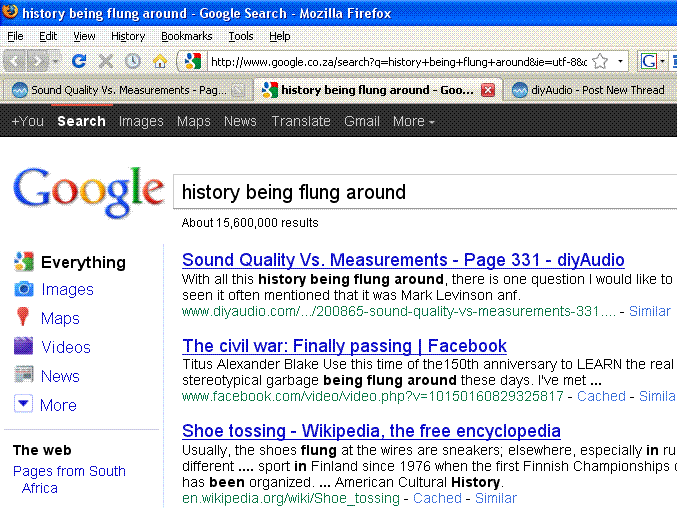Click Similar link for diyAudio result
677x508 pixels.
[x=649, y=311]
